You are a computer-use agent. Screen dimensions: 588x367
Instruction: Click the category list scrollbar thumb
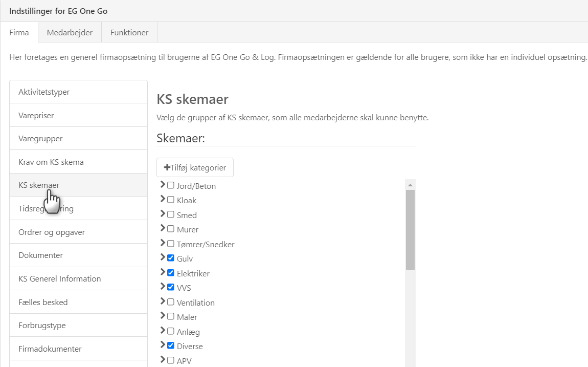pyautogui.click(x=410, y=229)
